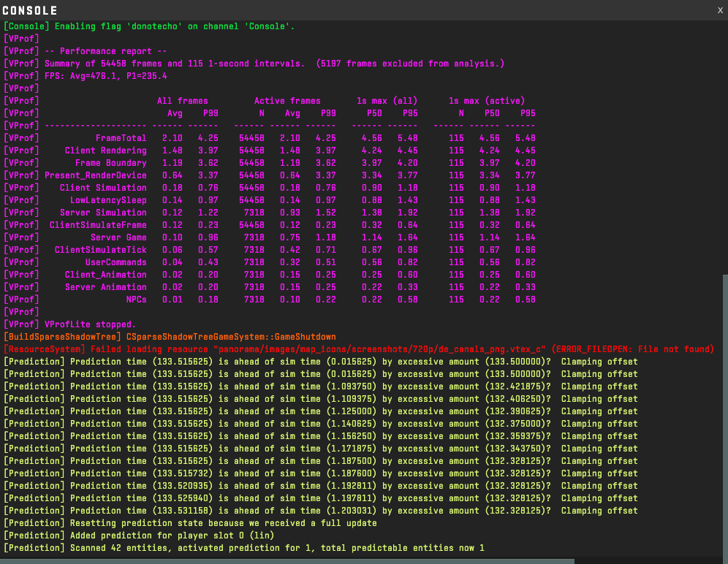The height and width of the screenshot is (564, 728).
Task: Click the Present_RenderDevice row label
Action: tap(95, 175)
